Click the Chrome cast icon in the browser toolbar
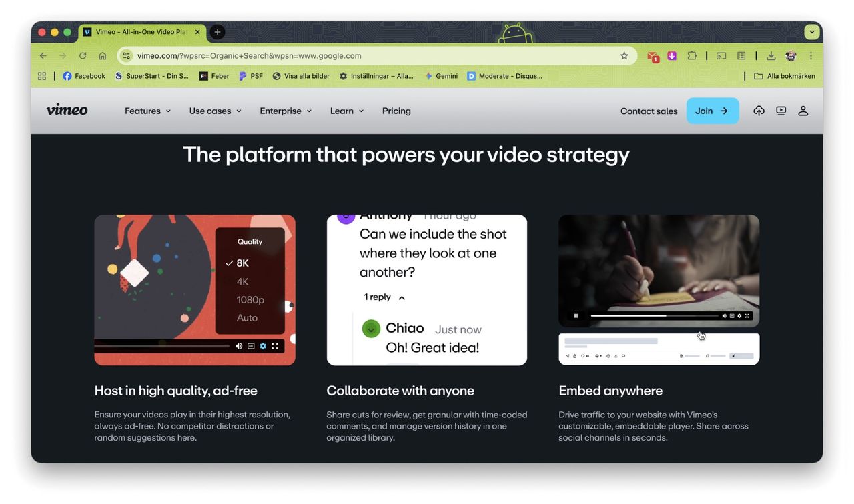Screen dimensions: 854x504 coord(721,55)
